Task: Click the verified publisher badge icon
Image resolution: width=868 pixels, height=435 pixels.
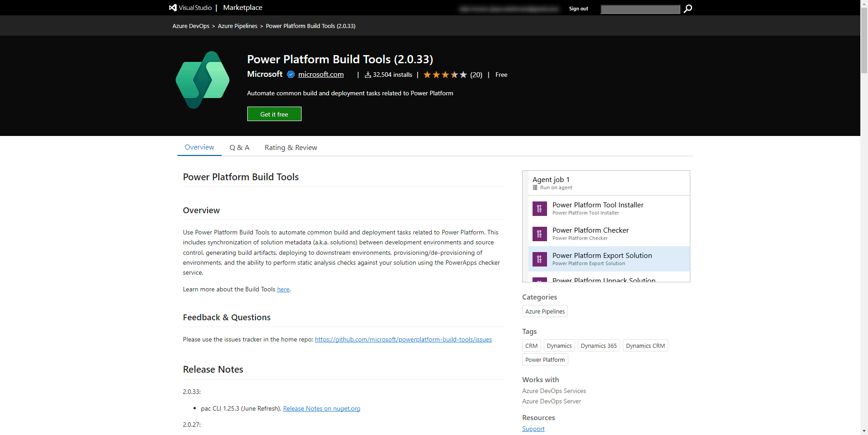Action: [291, 75]
